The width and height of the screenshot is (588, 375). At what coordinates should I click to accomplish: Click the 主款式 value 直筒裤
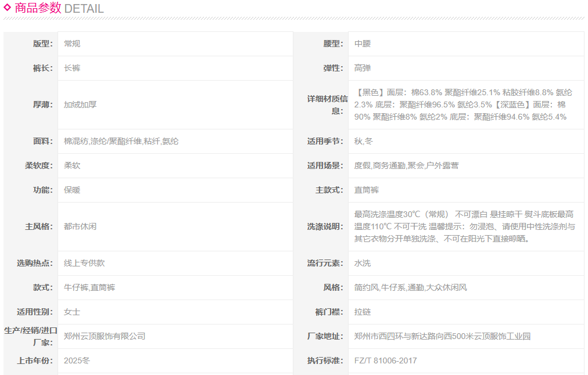pos(367,190)
